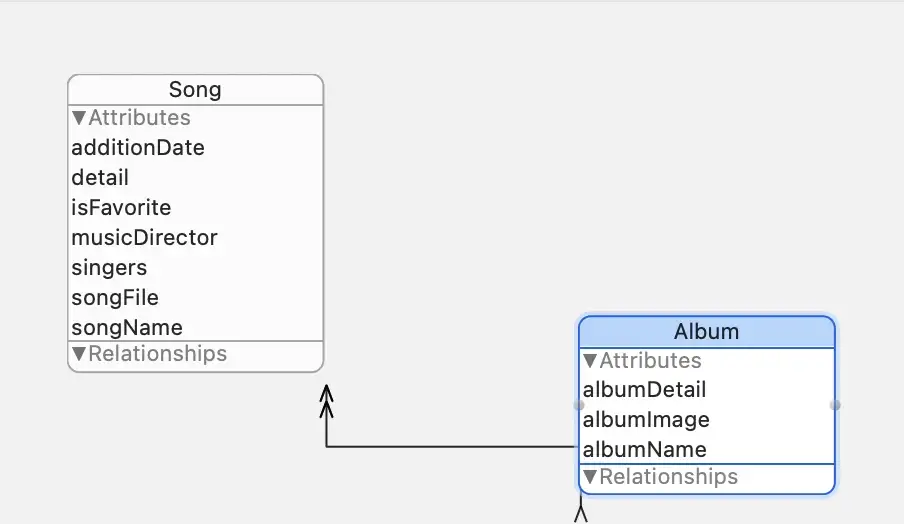The image size is (904, 524).
Task: Click the horizontal relationship line between entities
Action: [453, 446]
